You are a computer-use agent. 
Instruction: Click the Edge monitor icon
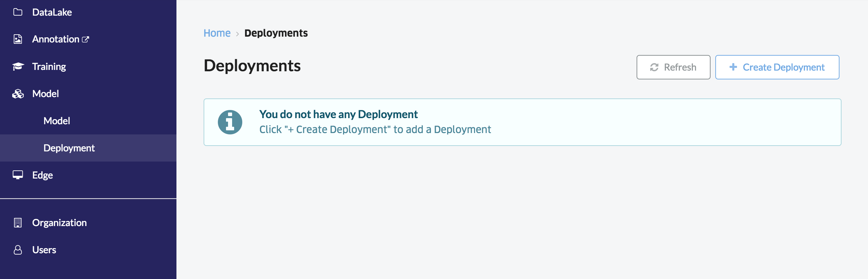[x=18, y=175]
